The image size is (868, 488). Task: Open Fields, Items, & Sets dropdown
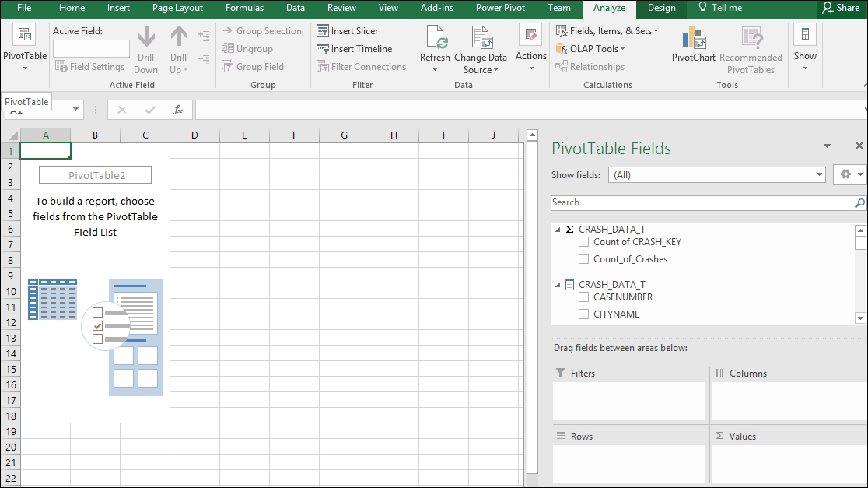point(607,31)
